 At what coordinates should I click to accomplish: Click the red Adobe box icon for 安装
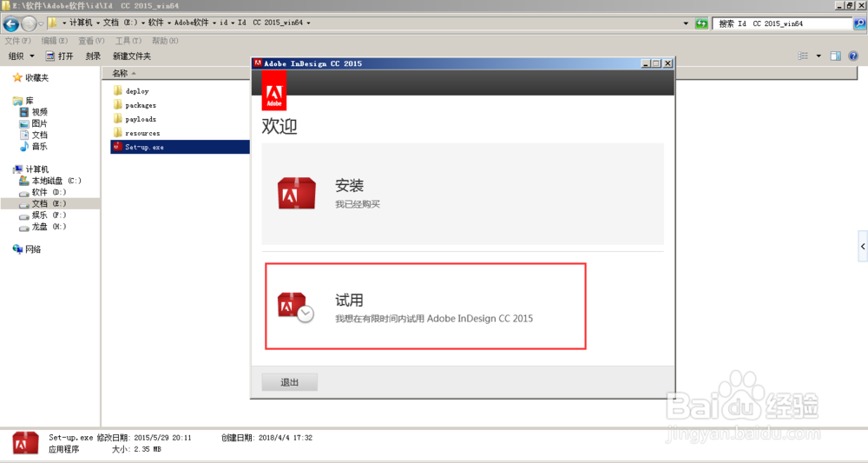point(297,194)
